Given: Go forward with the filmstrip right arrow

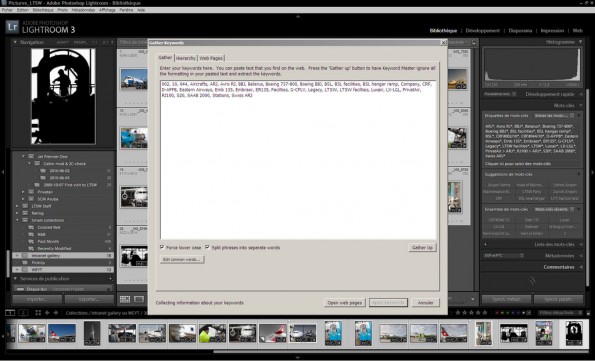Looking at the screenshot, I should [x=56, y=313].
